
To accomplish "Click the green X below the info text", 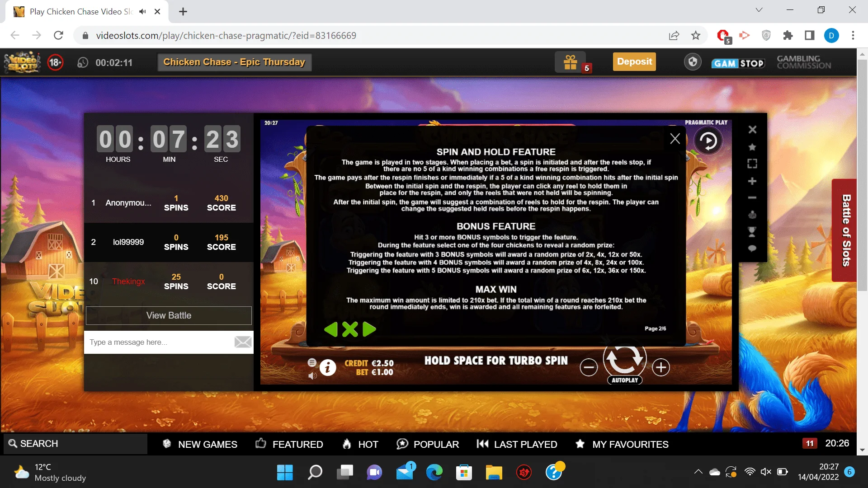I will point(350,329).
